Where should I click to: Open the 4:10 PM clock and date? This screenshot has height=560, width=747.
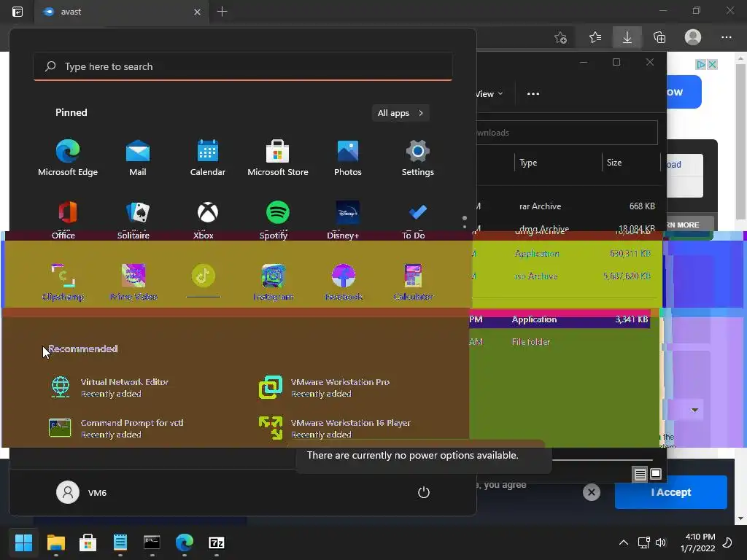pos(697,542)
